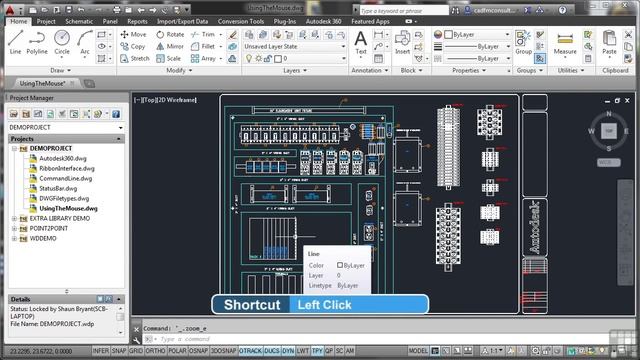640x360 pixels.
Task: Click the layer 0 color swatch
Action: coord(278,59)
